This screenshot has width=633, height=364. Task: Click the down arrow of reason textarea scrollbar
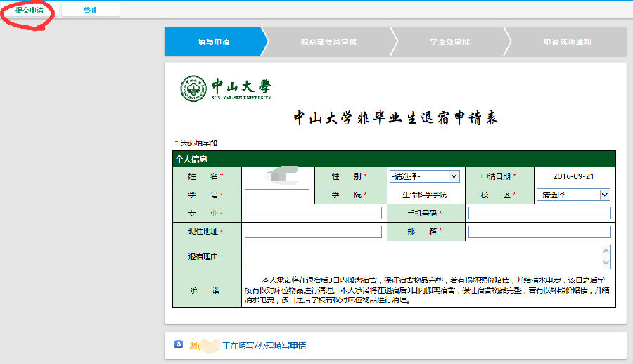pyautogui.click(x=607, y=264)
